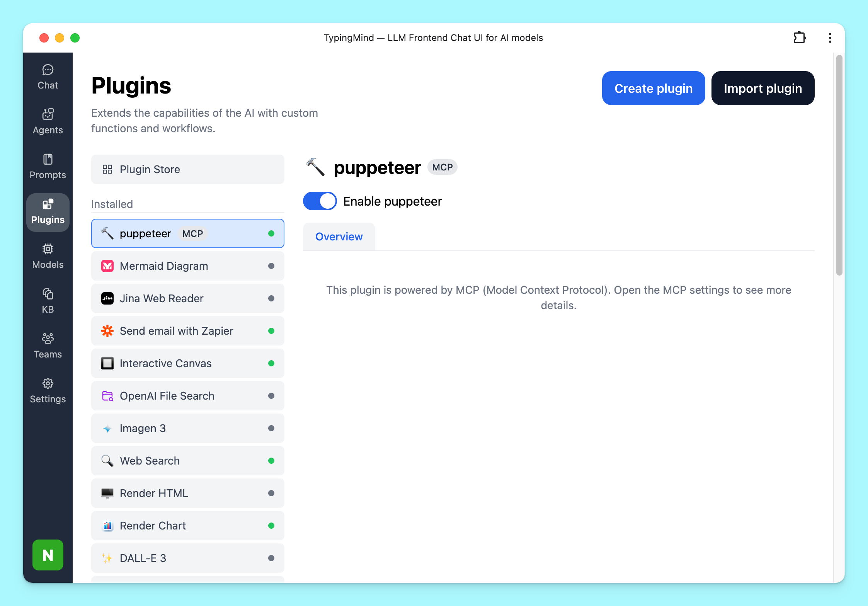Click Interactive Canvas's green status dot
Screen dimensions: 868x606
coord(271,363)
